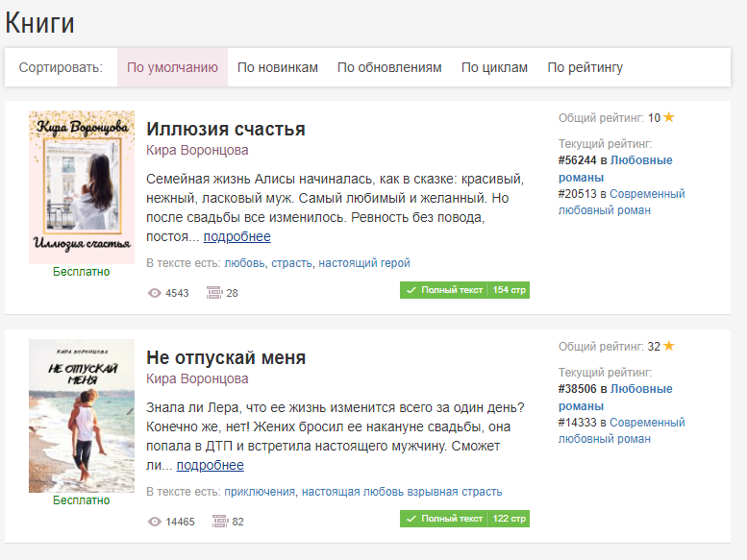Click the pages icon next to 82
747x560 pixels.
click(218, 522)
